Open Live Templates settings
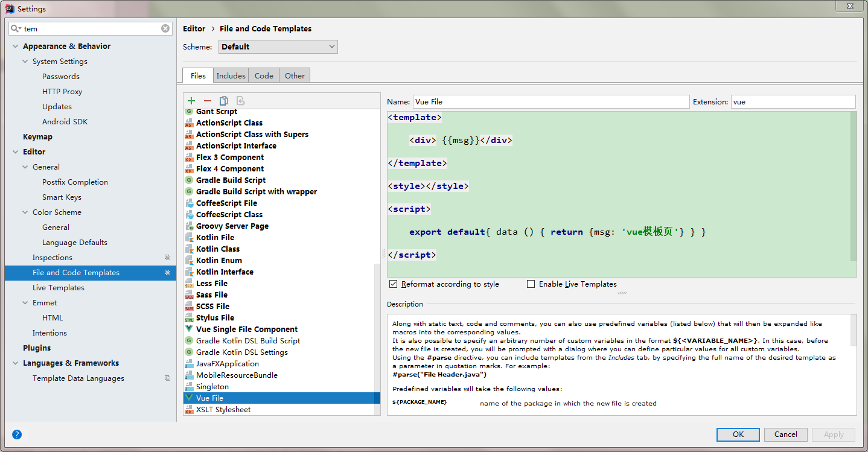The image size is (868, 452). [x=59, y=288]
